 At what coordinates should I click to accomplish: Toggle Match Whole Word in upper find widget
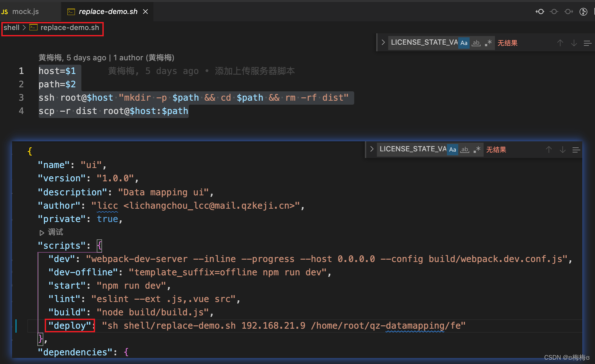[x=476, y=43]
